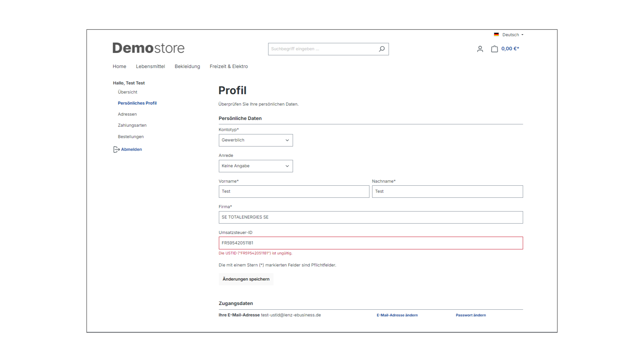Open the Lebensmittel category
The height and width of the screenshot is (362, 644).
click(x=150, y=66)
